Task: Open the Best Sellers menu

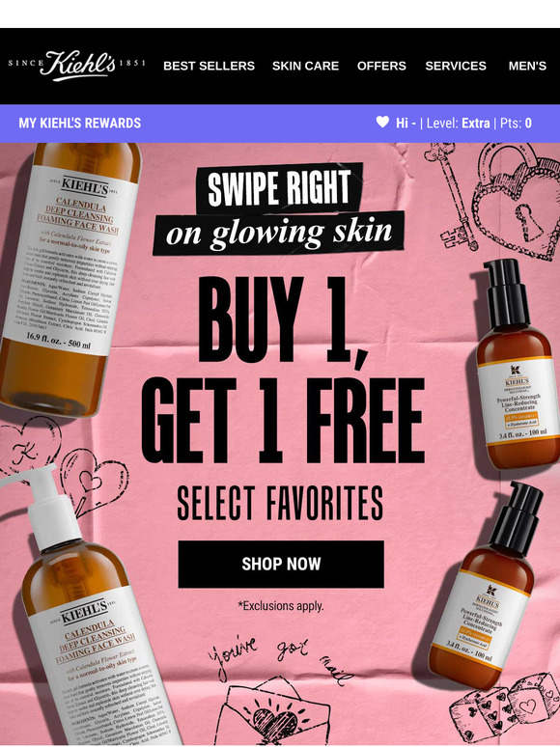Action: coord(209,66)
